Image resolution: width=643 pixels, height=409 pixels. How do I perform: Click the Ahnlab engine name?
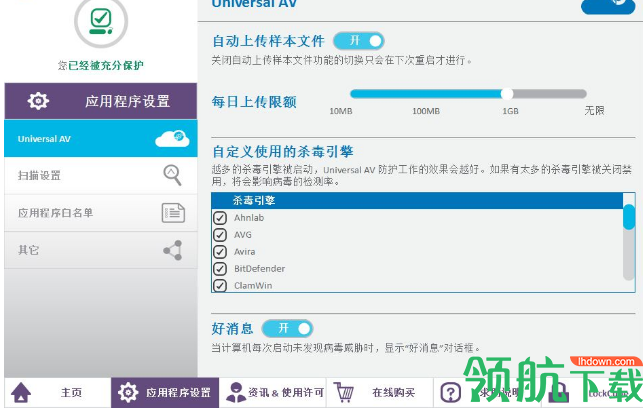pyautogui.click(x=249, y=218)
